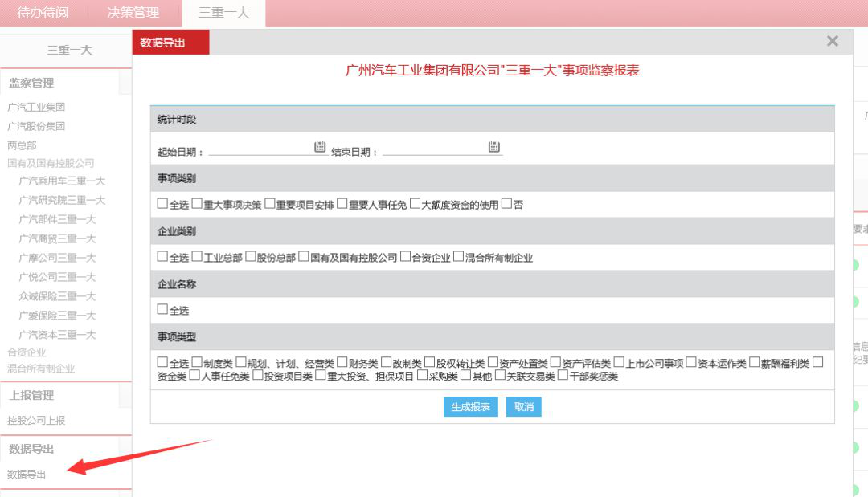The width and height of the screenshot is (868, 497).
Task: Check 全选 under 企业类别
Action: pyautogui.click(x=162, y=256)
